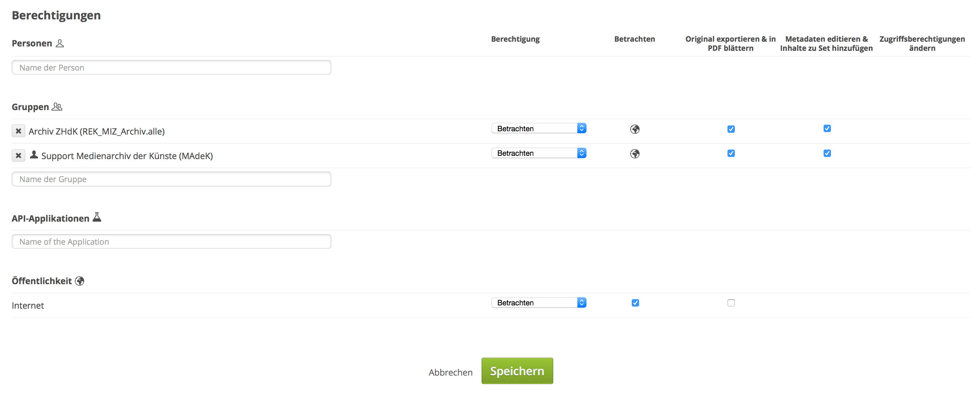Image resolution: width=980 pixels, height=395 pixels.
Task: Click the globe icon beside Öffentlichkeit heading
Action: pyautogui.click(x=80, y=281)
